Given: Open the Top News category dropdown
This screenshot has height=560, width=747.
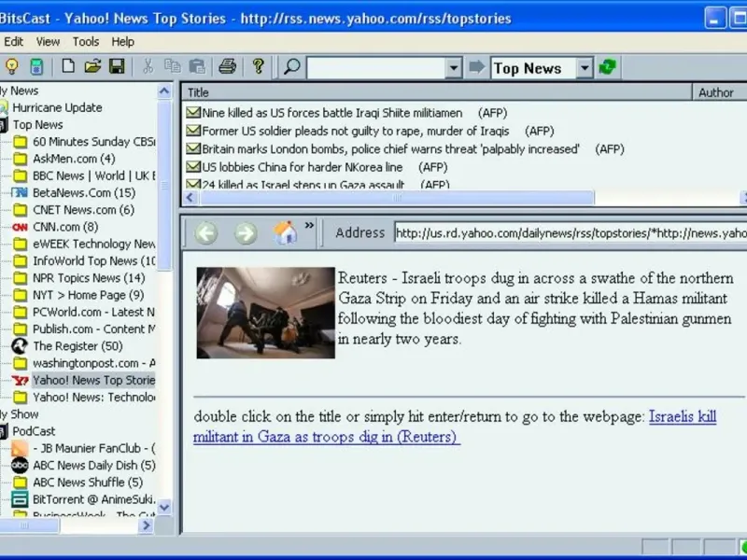Looking at the screenshot, I should coord(585,68).
